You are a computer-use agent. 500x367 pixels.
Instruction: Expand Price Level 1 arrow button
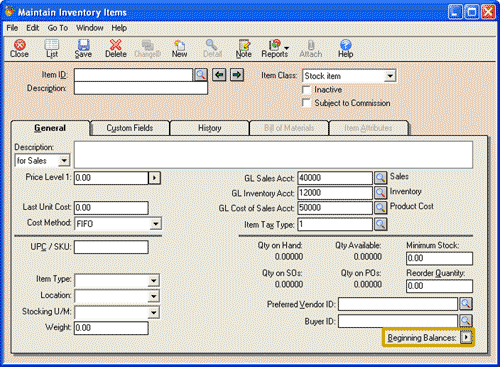click(x=154, y=178)
